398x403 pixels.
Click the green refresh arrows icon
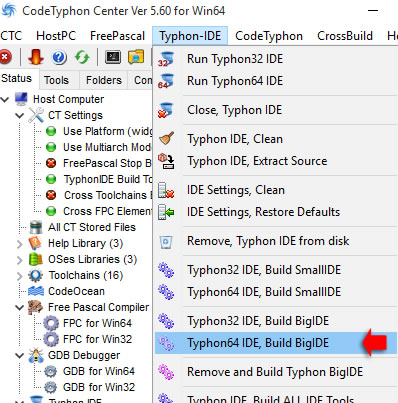point(82,57)
